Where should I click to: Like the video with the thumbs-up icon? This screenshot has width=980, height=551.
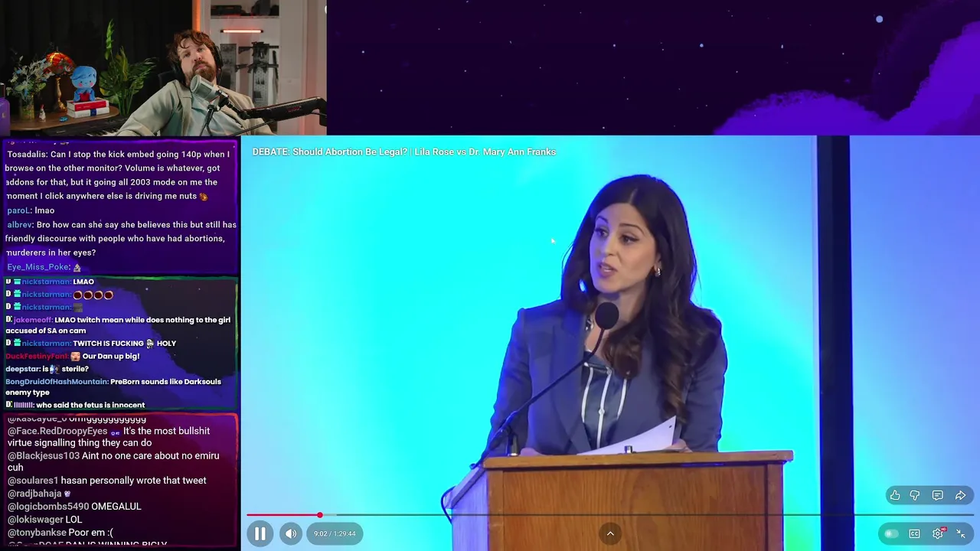point(895,496)
